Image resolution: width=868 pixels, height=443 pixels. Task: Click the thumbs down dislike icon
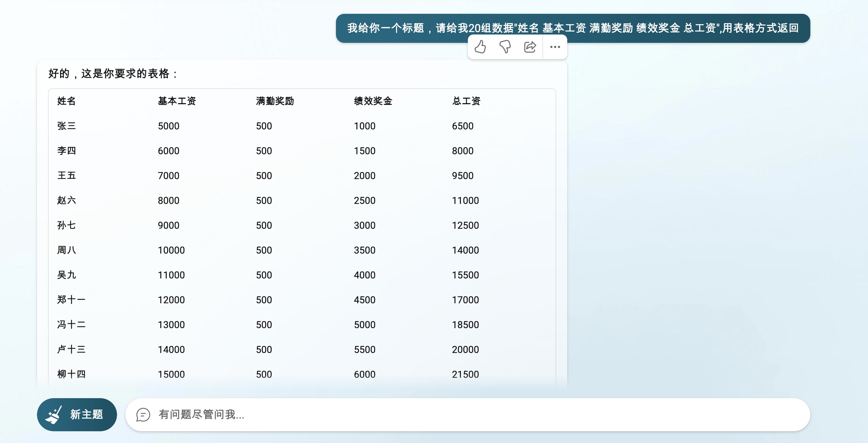505,47
